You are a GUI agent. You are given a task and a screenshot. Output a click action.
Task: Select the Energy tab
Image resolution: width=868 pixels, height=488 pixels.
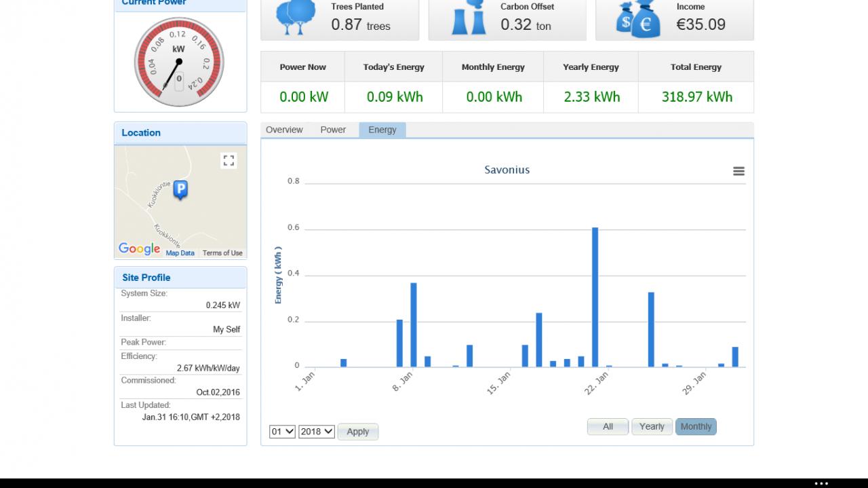click(x=382, y=130)
